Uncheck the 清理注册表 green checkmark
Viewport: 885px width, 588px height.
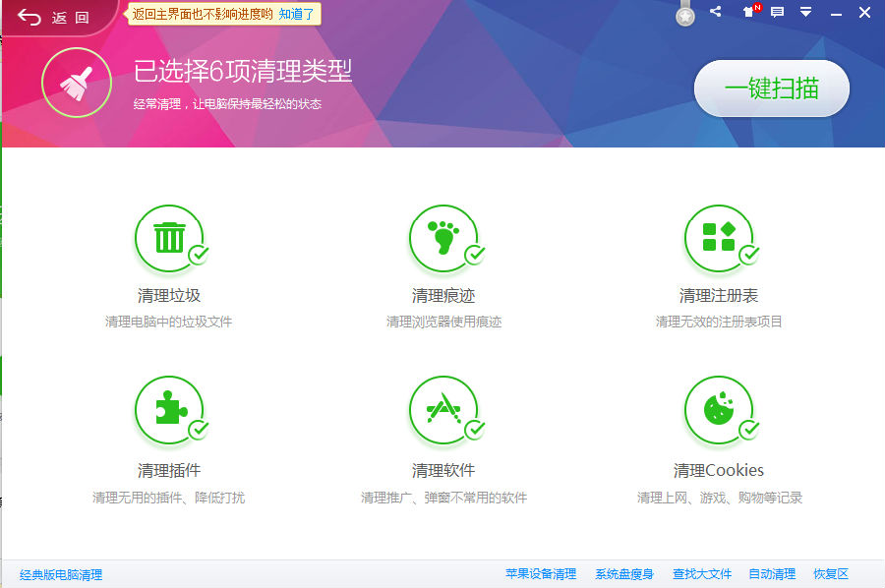pyautogui.click(x=749, y=255)
